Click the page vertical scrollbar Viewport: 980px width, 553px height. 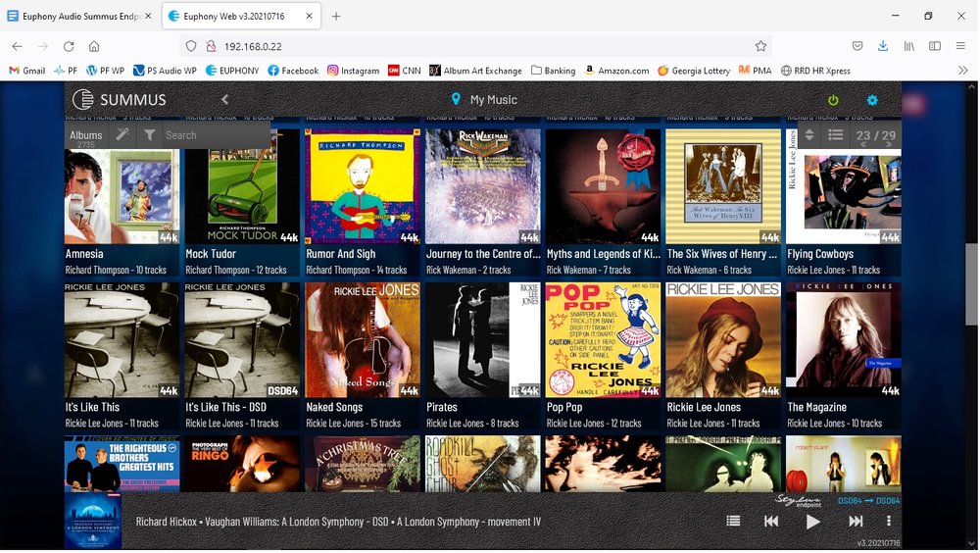pyautogui.click(x=972, y=283)
